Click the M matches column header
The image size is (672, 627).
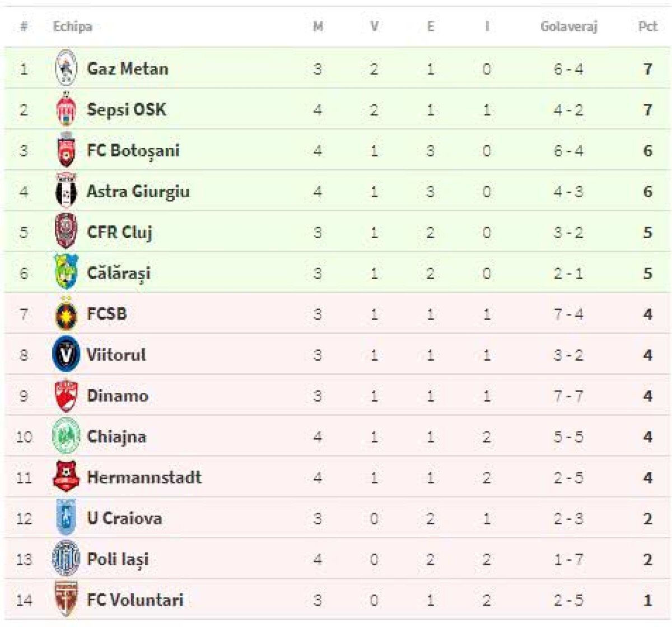pyautogui.click(x=318, y=26)
